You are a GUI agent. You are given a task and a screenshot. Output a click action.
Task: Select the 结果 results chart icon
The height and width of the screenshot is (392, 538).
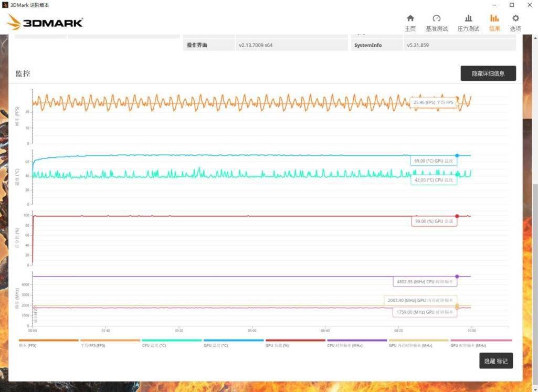(494, 23)
